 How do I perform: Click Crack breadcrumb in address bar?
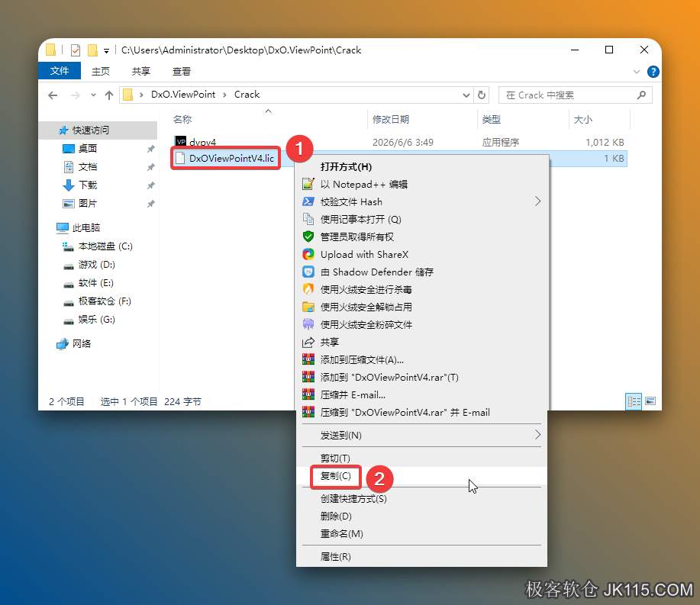pyautogui.click(x=247, y=95)
